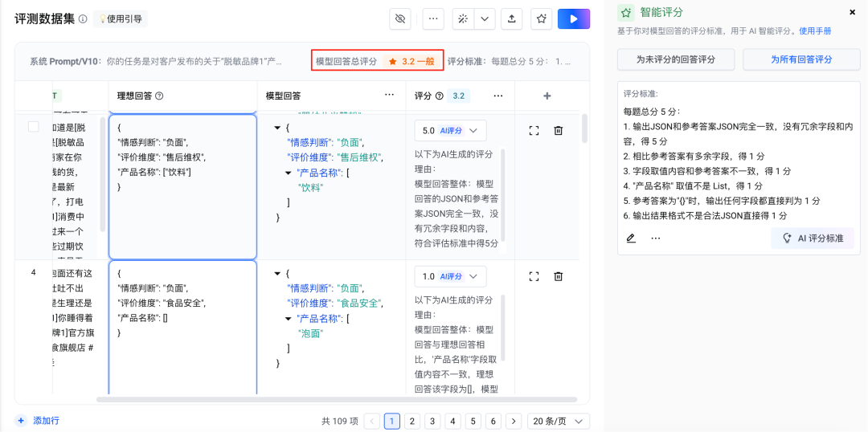The image size is (868, 432).
Task: Open the 模型回答 column more-options menu
Action: point(389,96)
